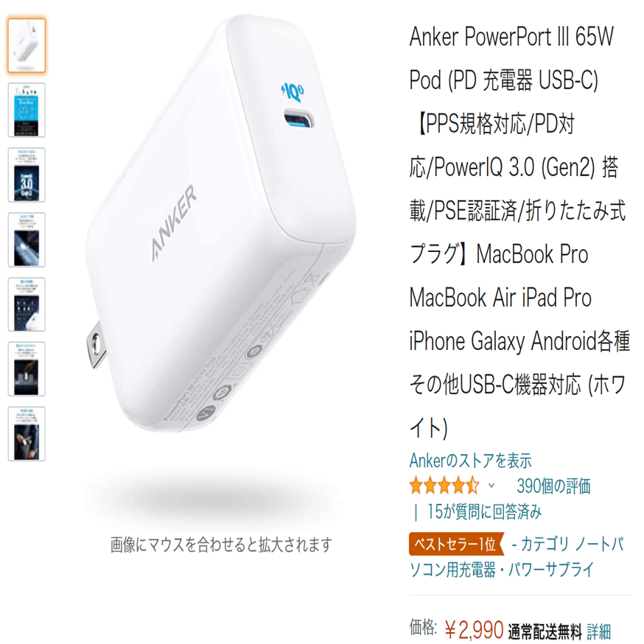This screenshot has height=644, width=644.
Task: Open the 390個の評価 reviews link
Action: tap(553, 486)
